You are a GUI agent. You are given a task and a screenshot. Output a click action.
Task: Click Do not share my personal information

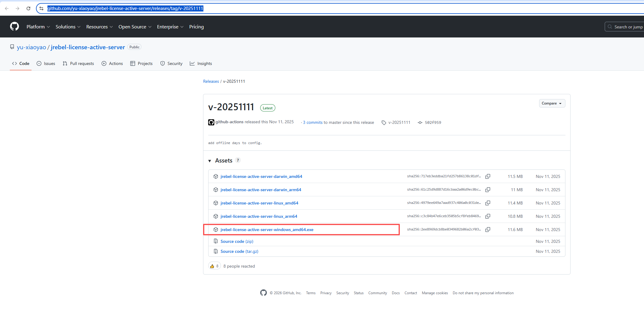483,293
